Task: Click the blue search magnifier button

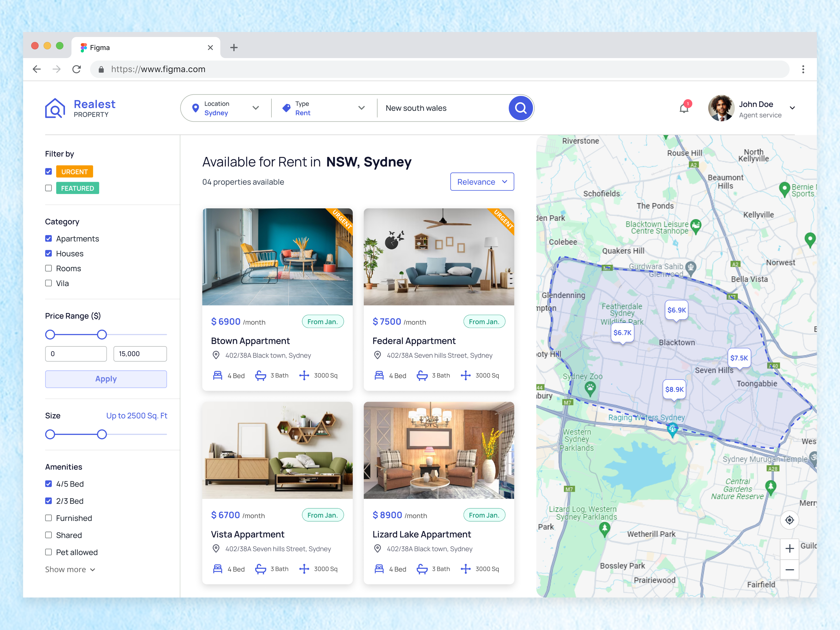Action: [x=521, y=108]
